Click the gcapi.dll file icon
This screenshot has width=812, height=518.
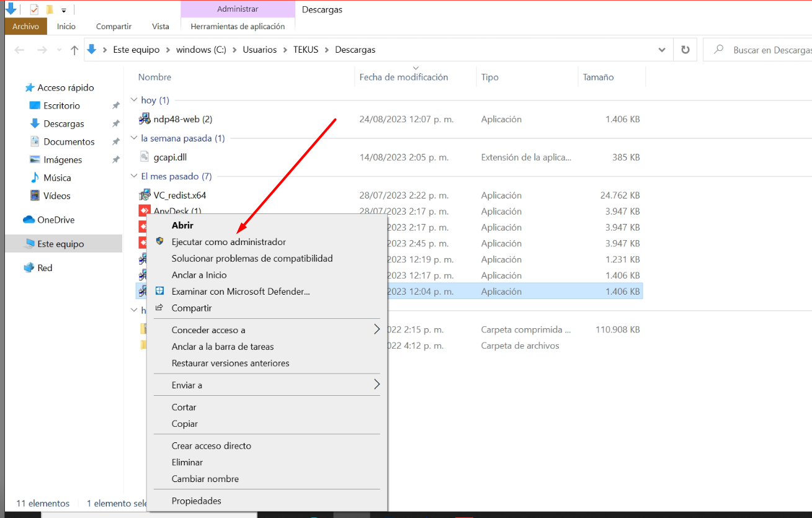[145, 157]
